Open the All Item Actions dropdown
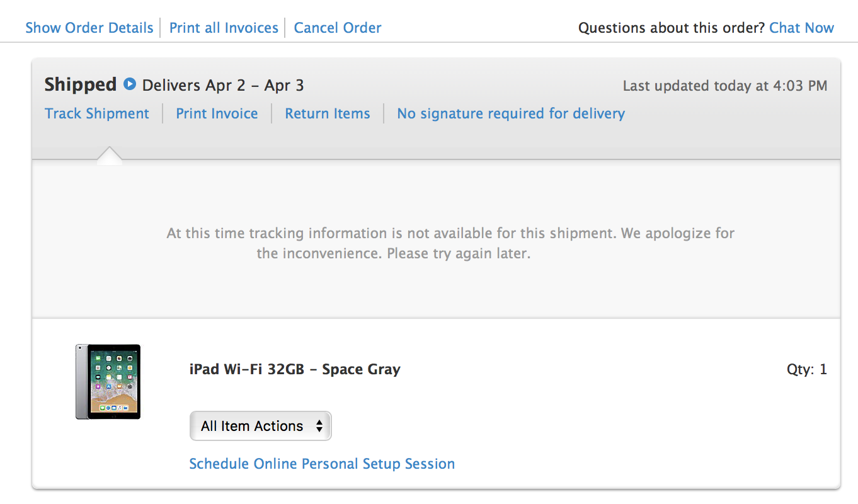The height and width of the screenshot is (504, 858). (x=260, y=427)
